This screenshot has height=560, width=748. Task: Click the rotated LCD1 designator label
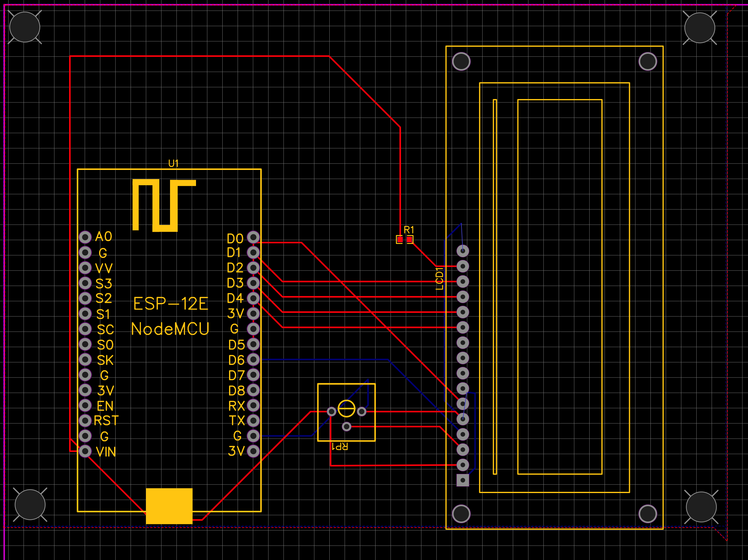coord(439,278)
